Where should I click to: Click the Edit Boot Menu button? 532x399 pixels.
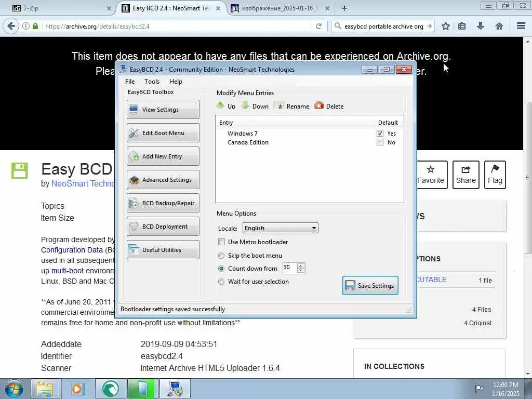pos(163,132)
